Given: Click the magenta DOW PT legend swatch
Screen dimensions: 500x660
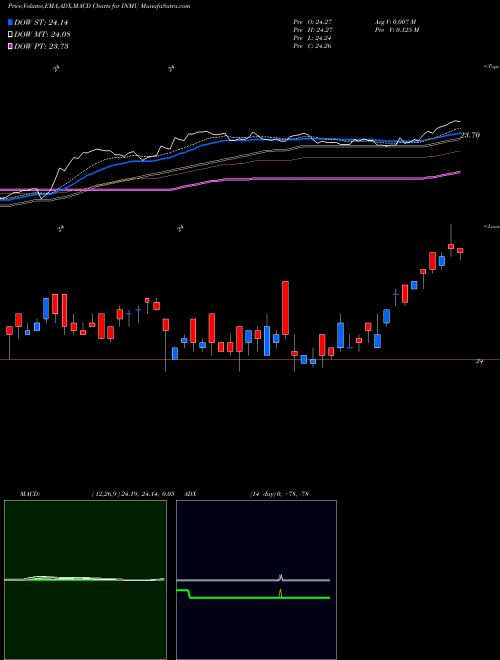Looking at the screenshot, I should (x=10, y=46).
